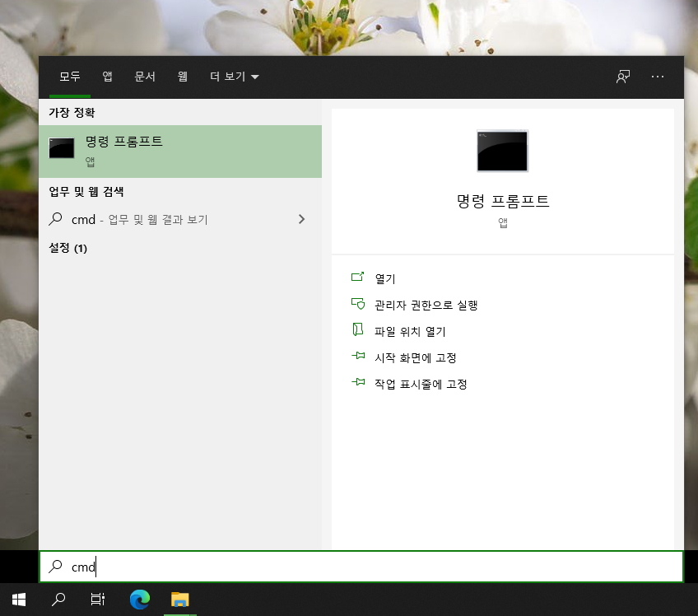This screenshot has height=616, width=698.
Task: Click the search box containing cmd
Action: (361, 567)
